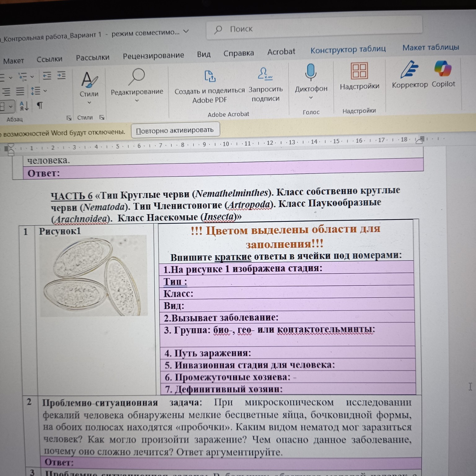Click the Increase Indent icon
This screenshot has width=476, height=476.
click(61, 75)
